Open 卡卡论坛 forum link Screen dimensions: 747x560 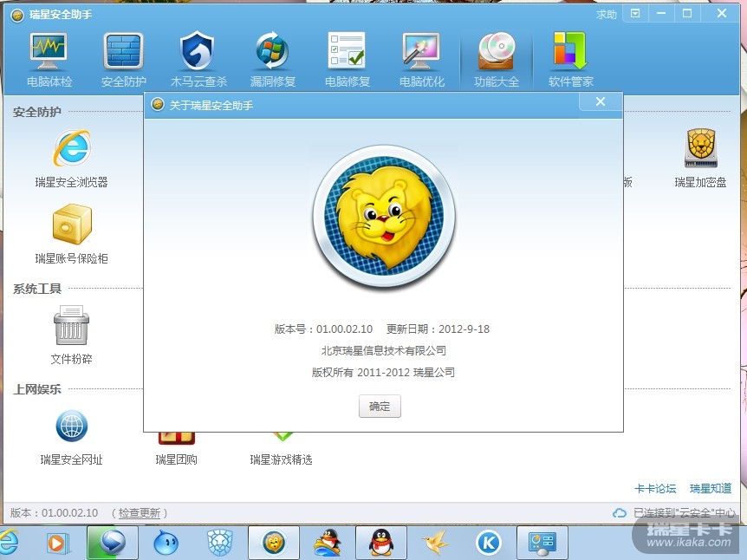655,489
